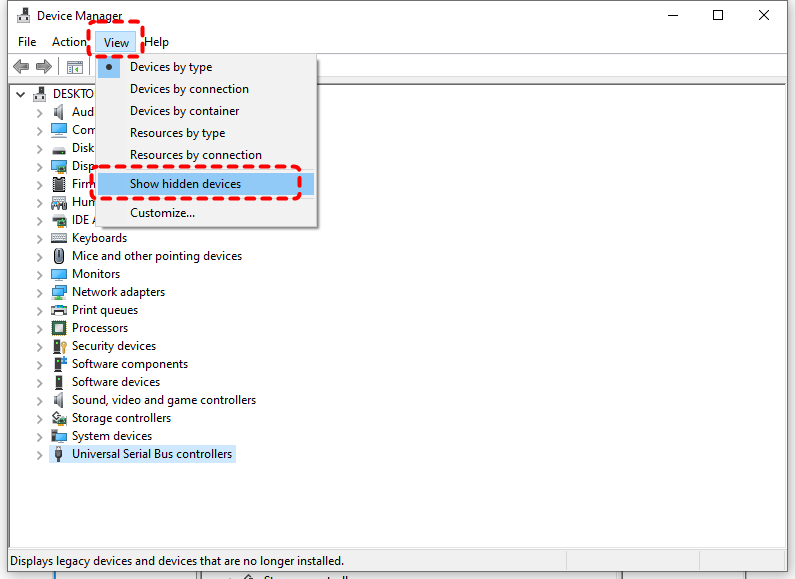Click the System devices icon

pyautogui.click(x=59, y=436)
